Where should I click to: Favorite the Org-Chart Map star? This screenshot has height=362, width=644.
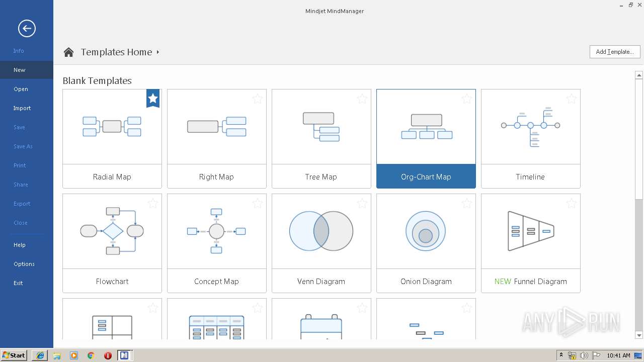coord(467,99)
